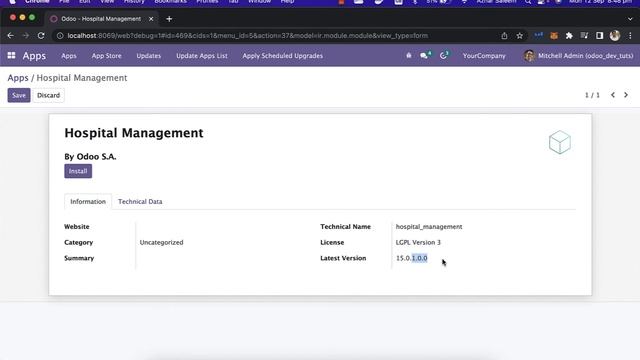This screenshot has height=360, width=640.
Task: Go to the previous record arrow
Action: 613,95
